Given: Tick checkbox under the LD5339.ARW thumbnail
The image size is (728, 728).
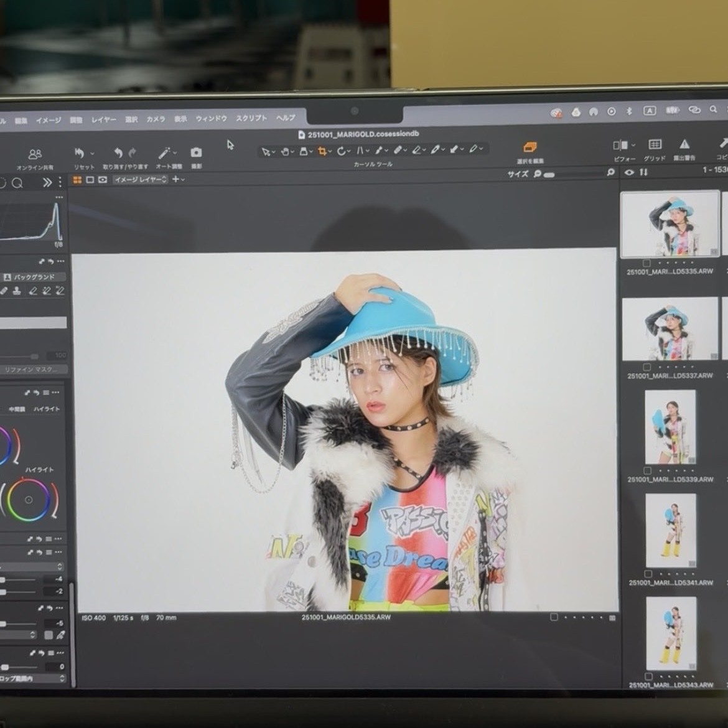Looking at the screenshot, I should [648, 470].
